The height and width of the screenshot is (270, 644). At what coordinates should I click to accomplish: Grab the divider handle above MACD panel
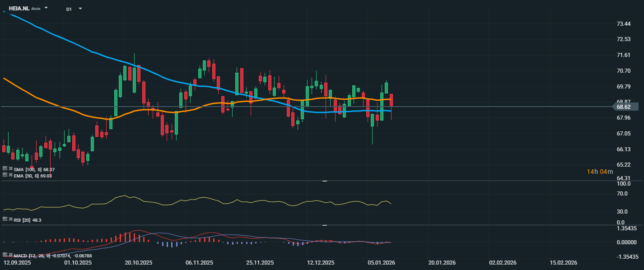324,225
